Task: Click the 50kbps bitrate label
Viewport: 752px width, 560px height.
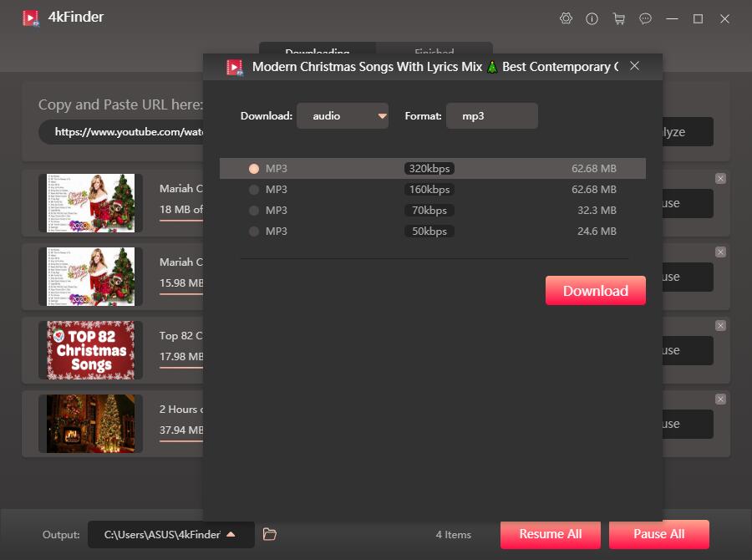Action: tap(429, 232)
